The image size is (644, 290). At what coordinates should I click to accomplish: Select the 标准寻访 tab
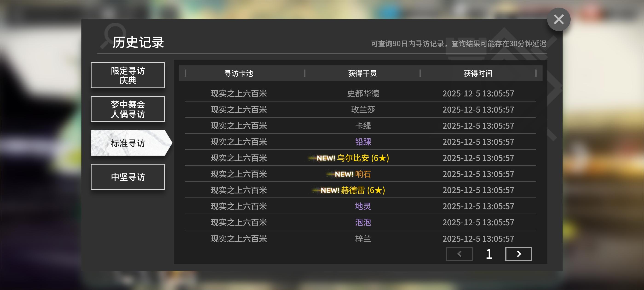[128, 143]
